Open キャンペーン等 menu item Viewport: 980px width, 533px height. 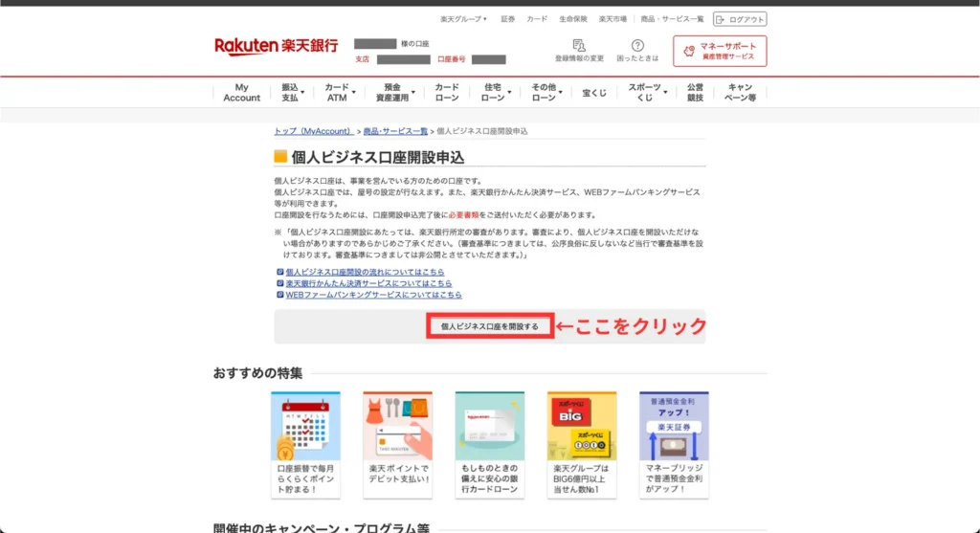click(740, 93)
